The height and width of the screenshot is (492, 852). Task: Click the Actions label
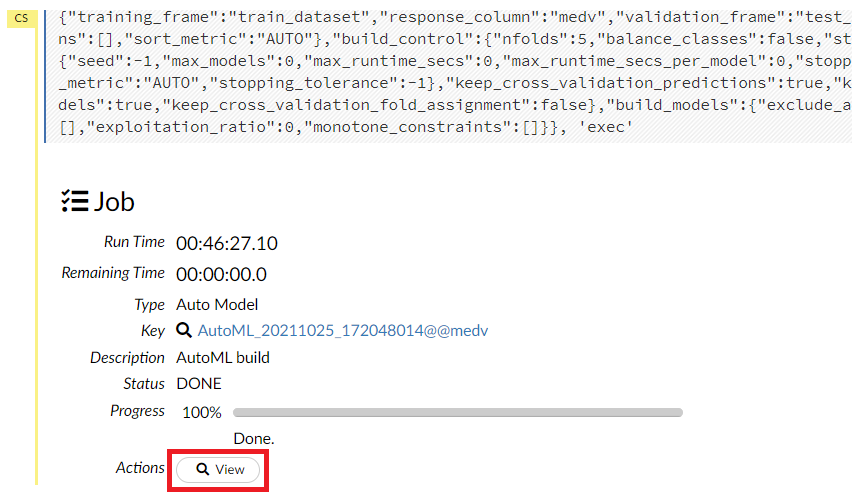click(140, 468)
